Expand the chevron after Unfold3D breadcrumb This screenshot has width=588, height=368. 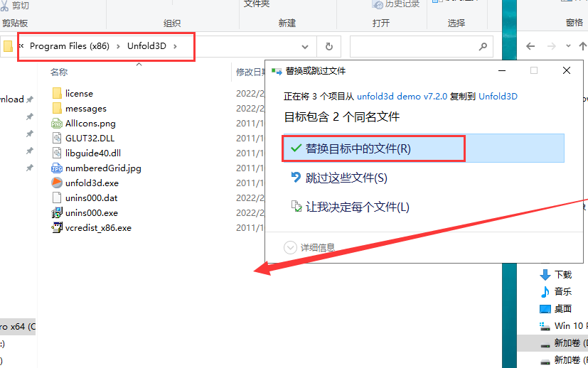175,46
